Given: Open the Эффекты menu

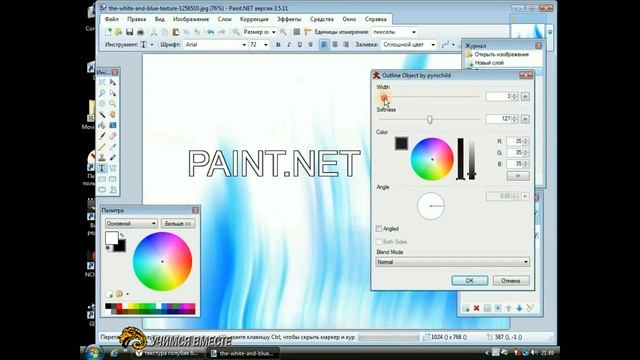Looking at the screenshot, I should (x=289, y=19).
